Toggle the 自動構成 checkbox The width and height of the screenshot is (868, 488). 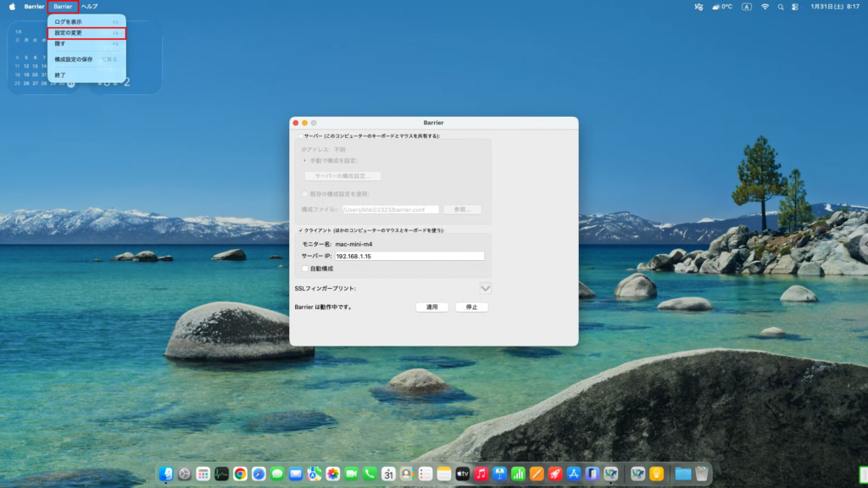pos(305,269)
